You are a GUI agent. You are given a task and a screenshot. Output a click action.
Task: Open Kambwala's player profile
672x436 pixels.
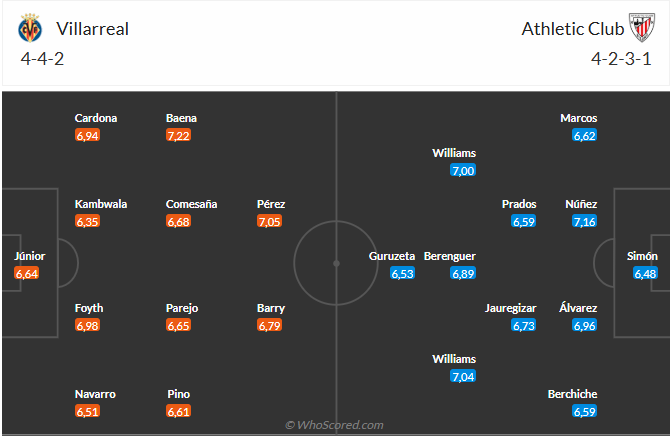coord(101,204)
